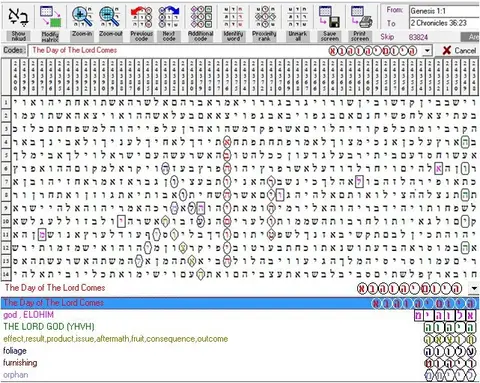Click the Next code label button
This screenshot has height=383, width=480.
coord(169,36)
